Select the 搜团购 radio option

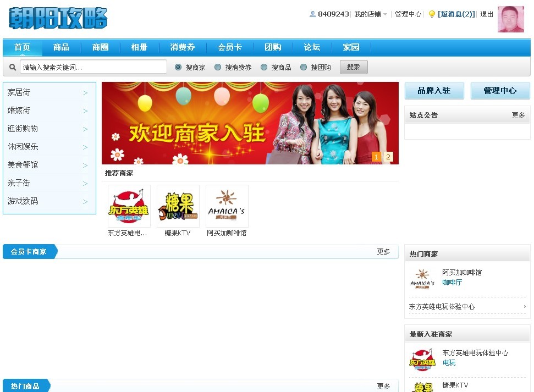pos(304,67)
